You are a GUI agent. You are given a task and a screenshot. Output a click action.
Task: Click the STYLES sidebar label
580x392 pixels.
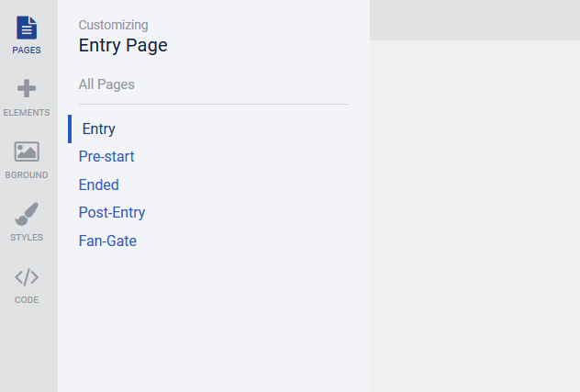click(x=27, y=237)
